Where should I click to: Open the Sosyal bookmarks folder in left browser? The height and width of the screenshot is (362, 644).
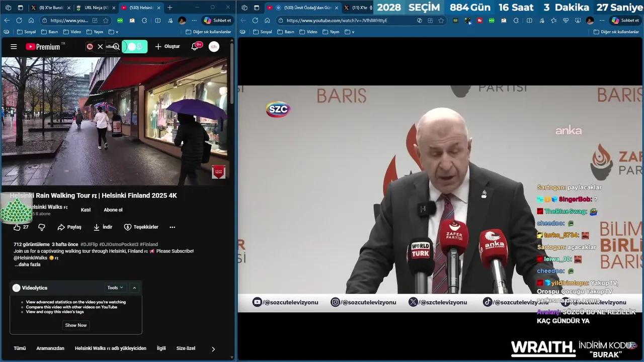(26, 32)
